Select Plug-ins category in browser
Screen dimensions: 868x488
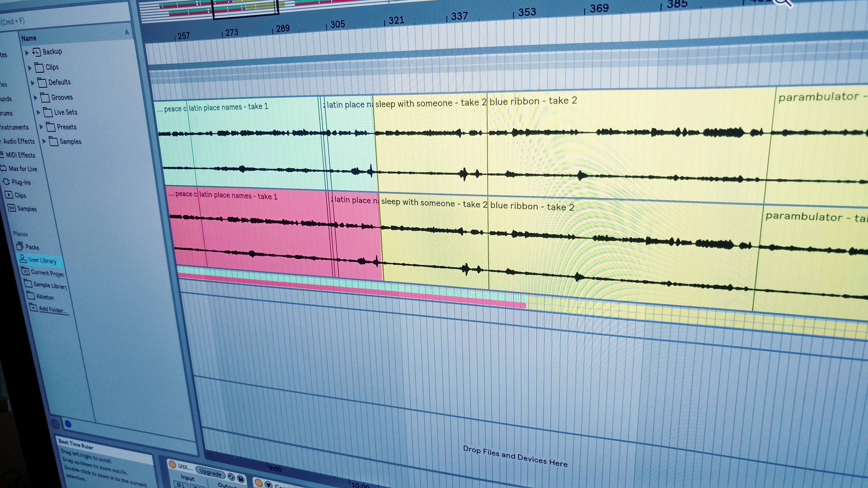pos(21,182)
